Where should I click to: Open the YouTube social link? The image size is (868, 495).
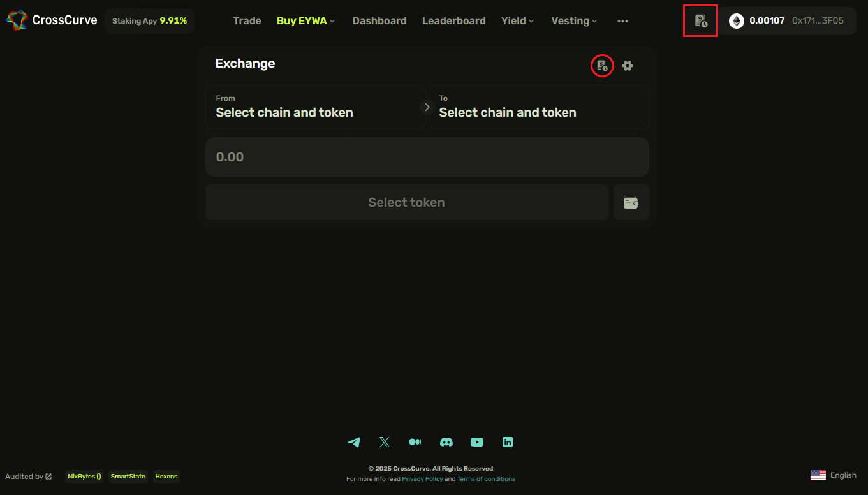477,442
